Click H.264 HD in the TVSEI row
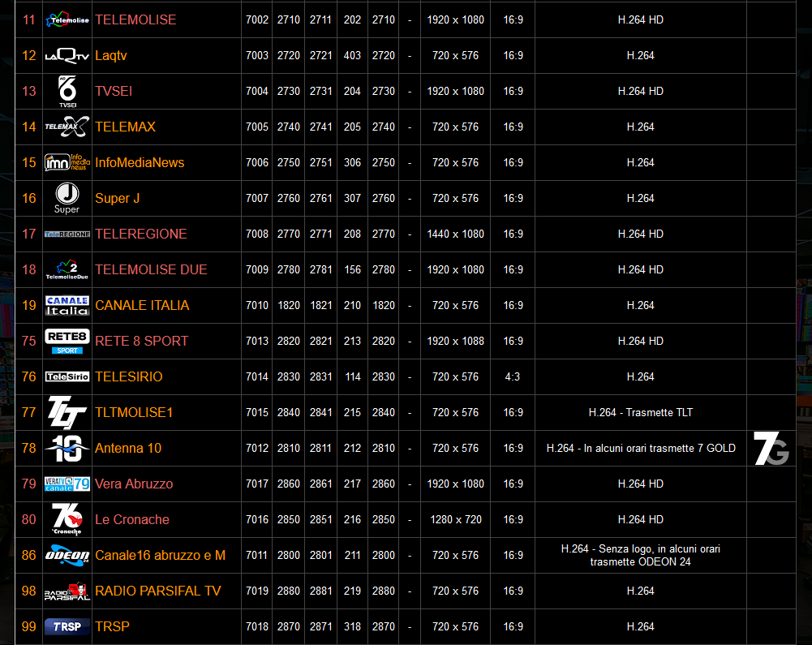Image resolution: width=812 pixels, height=645 pixels. click(x=641, y=91)
